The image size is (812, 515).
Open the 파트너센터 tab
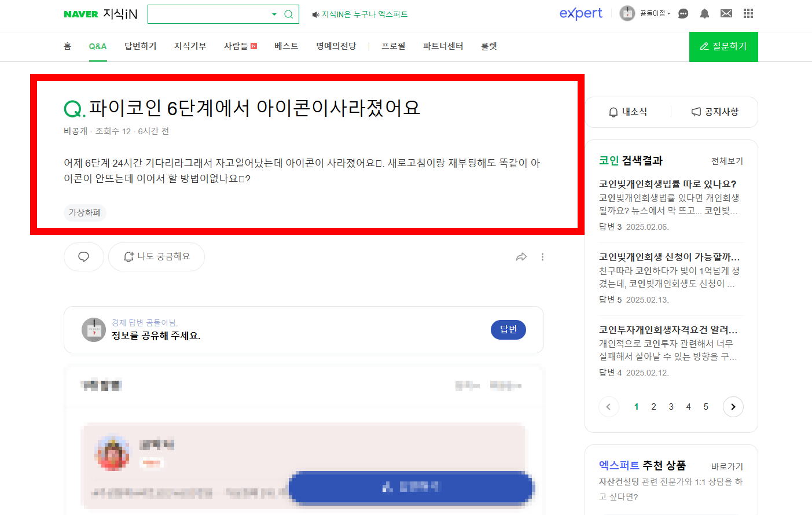tap(443, 46)
